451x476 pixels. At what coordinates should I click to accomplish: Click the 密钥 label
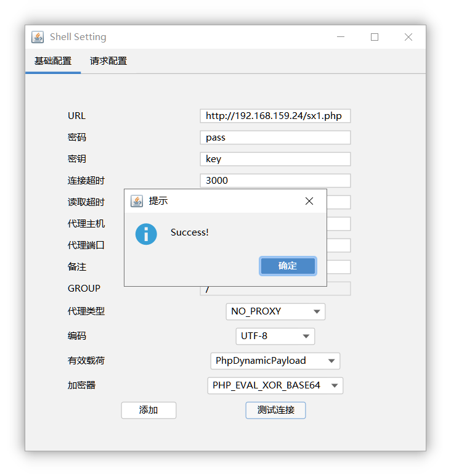77,159
